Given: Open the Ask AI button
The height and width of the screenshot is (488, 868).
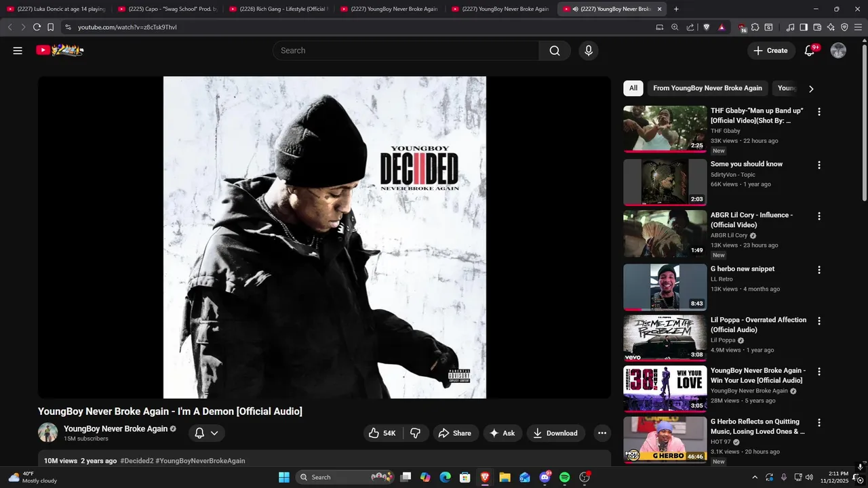Looking at the screenshot, I should coord(502,433).
